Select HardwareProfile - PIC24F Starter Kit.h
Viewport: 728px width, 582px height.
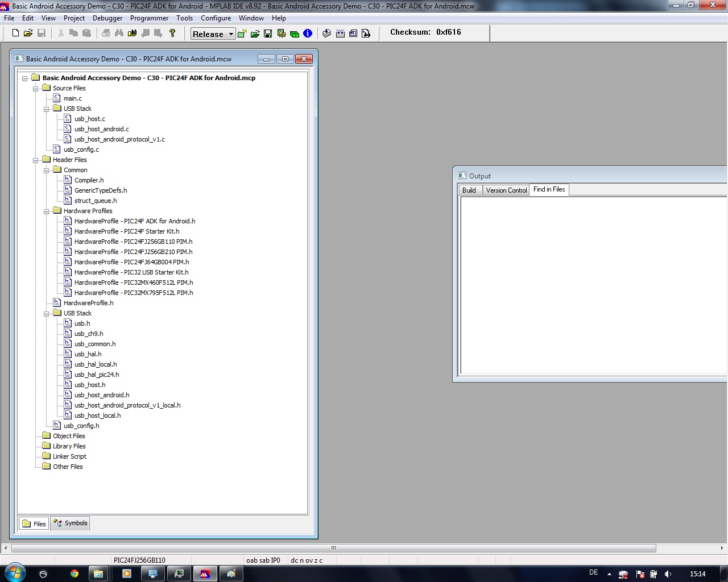tap(127, 231)
